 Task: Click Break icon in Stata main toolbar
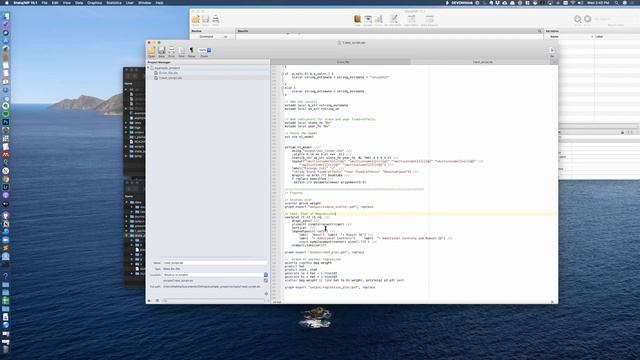tap(588, 20)
